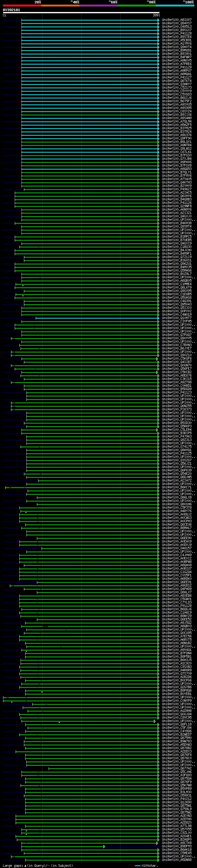The height and width of the screenshot is (868, 197).
Task: Select the UniRef100_A9U376 label
Action: click(x=177, y=135)
